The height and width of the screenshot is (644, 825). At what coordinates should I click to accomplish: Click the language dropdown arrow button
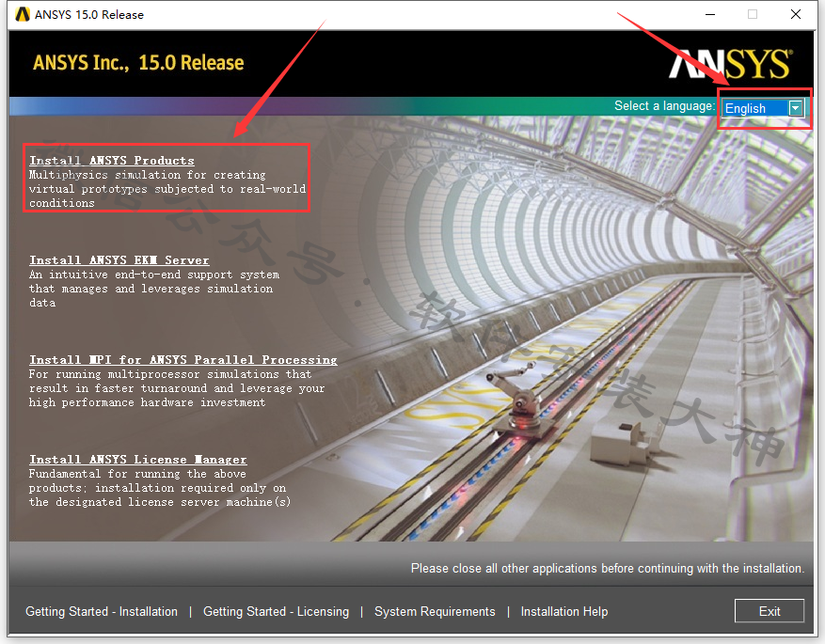(796, 108)
